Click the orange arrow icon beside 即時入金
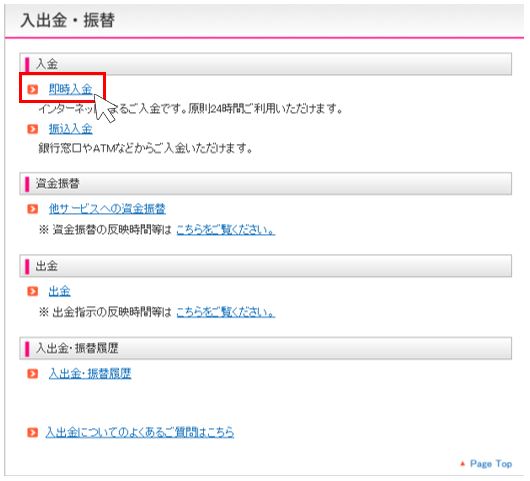 [33, 89]
